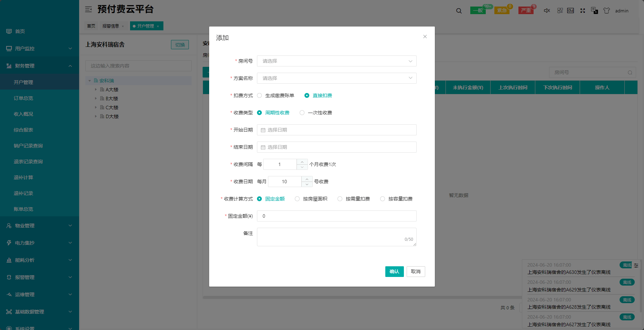Choose 周期性收费 charge type
Viewport: 644px width, 330px height.
click(x=273, y=113)
